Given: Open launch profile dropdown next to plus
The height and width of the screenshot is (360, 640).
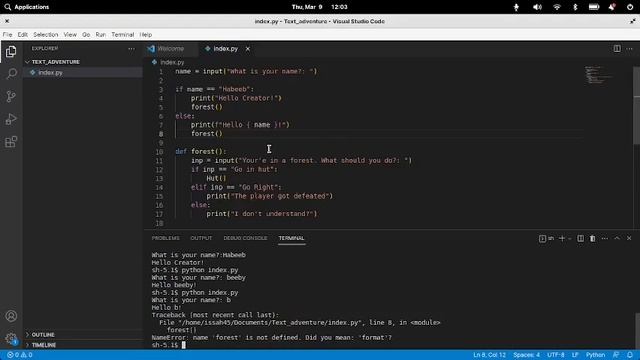Looking at the screenshot, I should pyautogui.click(x=570, y=238).
